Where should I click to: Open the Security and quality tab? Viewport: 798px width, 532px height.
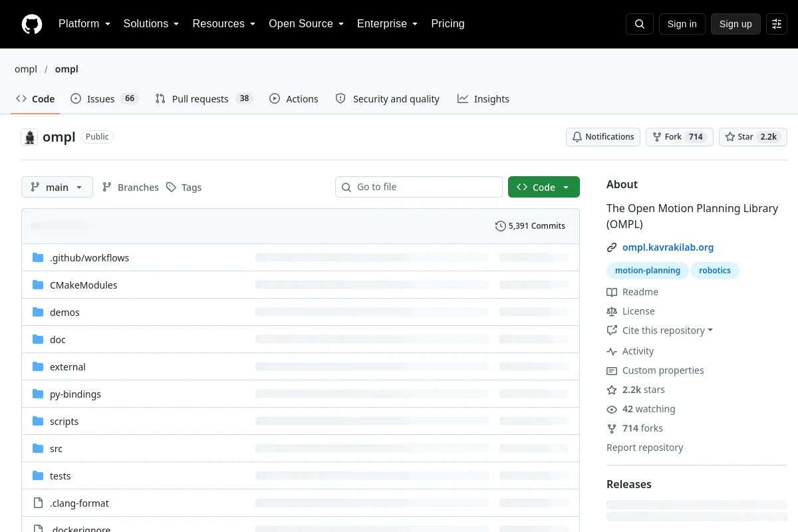click(x=387, y=98)
